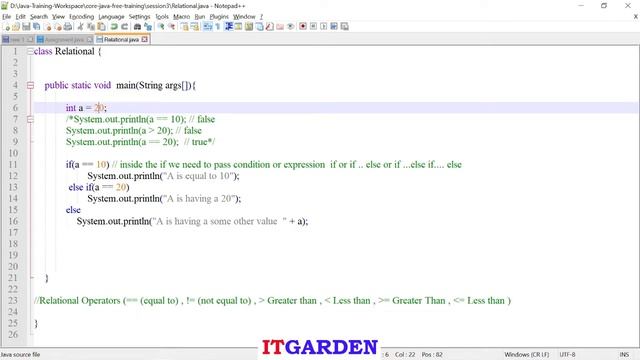Run macro multiple times icon
The width and height of the screenshot is (640, 360).
point(334,27)
